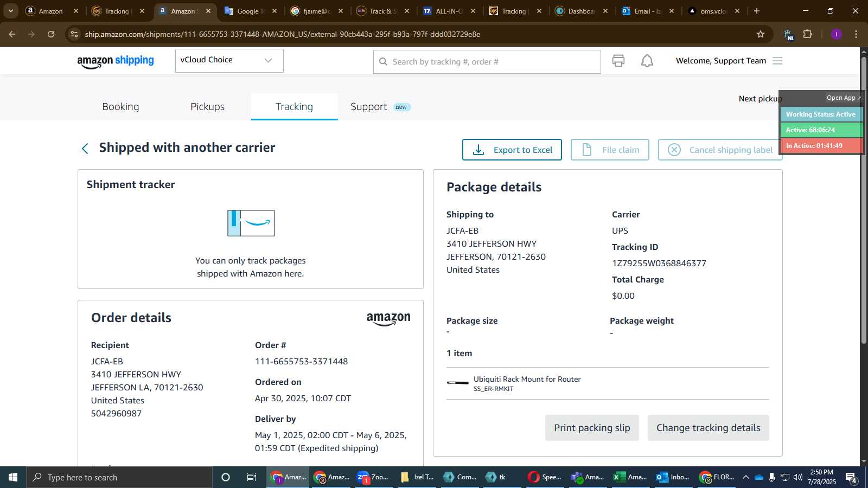Viewport: 868px width, 488px height.
Task: Open Task View in taskbar
Action: click(252, 477)
